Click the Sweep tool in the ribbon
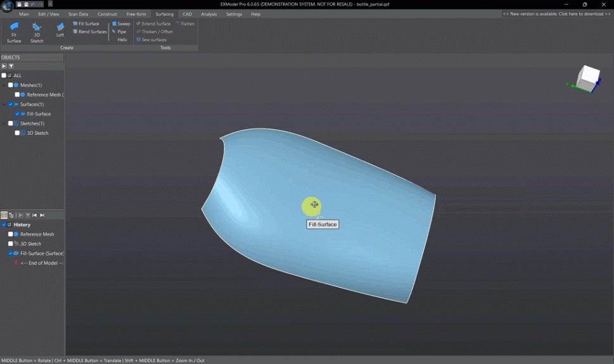 pos(121,23)
